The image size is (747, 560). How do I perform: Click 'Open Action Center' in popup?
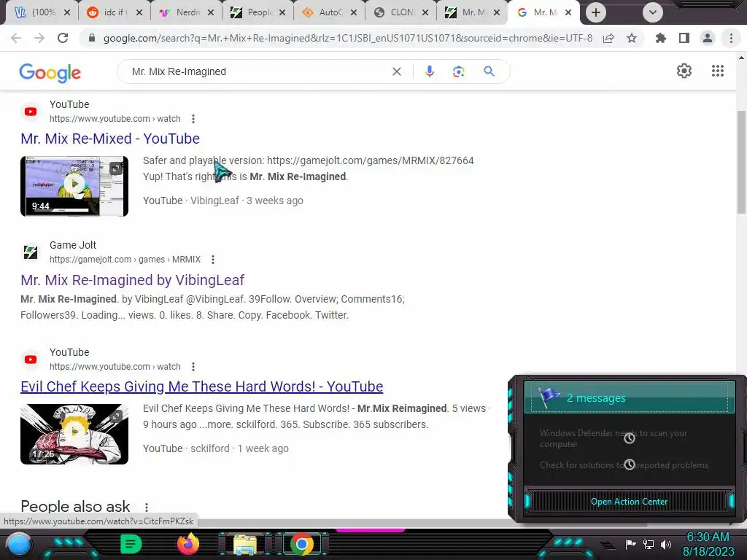pyautogui.click(x=629, y=502)
